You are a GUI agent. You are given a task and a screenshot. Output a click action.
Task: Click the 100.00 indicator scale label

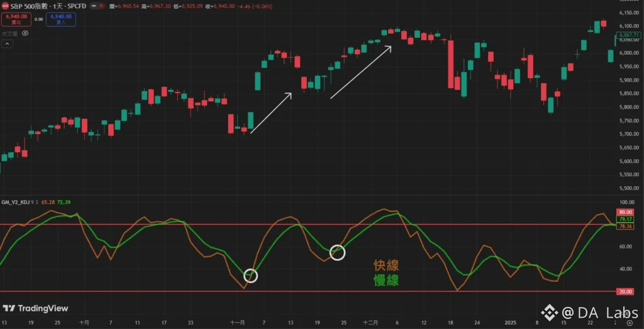coord(627,202)
